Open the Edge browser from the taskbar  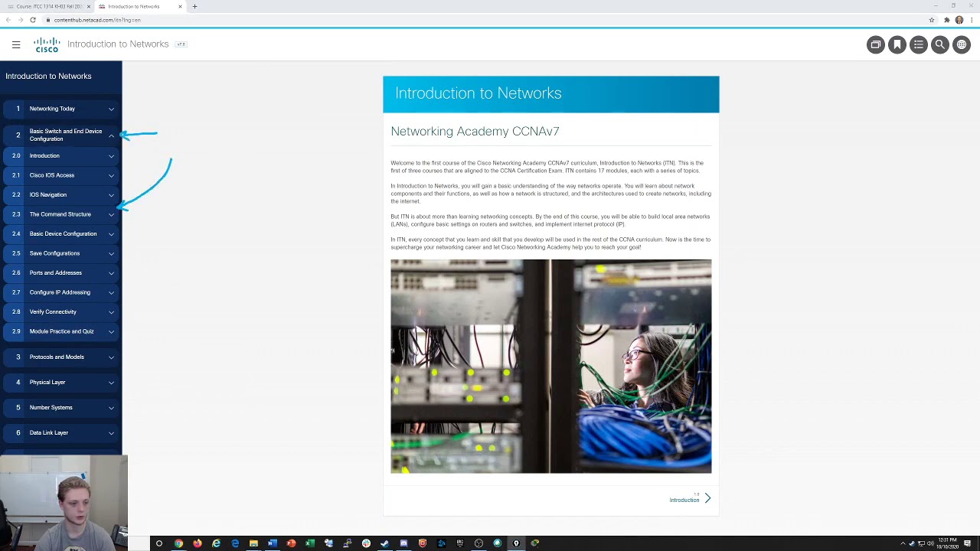[x=235, y=543]
